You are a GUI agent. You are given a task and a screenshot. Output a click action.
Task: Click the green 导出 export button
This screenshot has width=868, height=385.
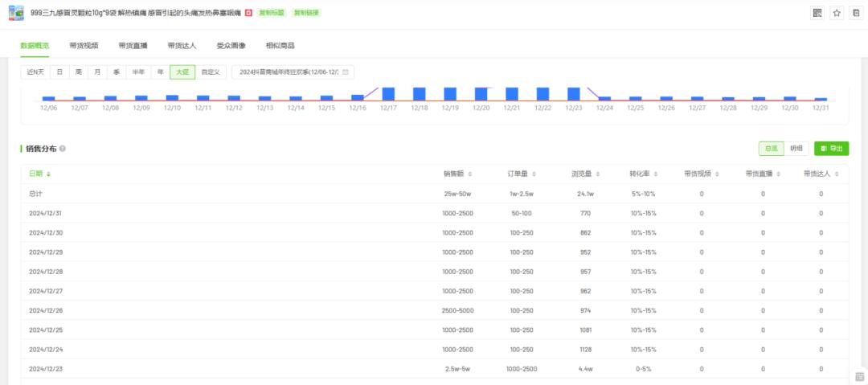click(832, 149)
